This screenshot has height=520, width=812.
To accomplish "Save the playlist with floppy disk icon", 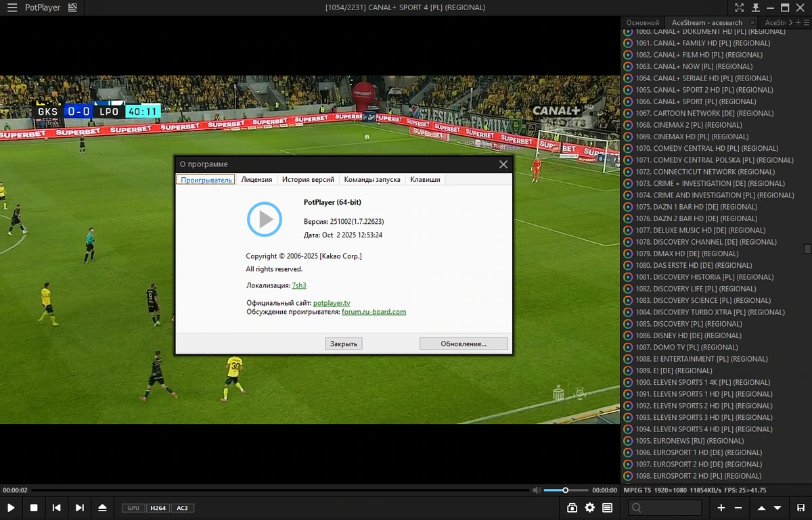I will [x=800, y=508].
